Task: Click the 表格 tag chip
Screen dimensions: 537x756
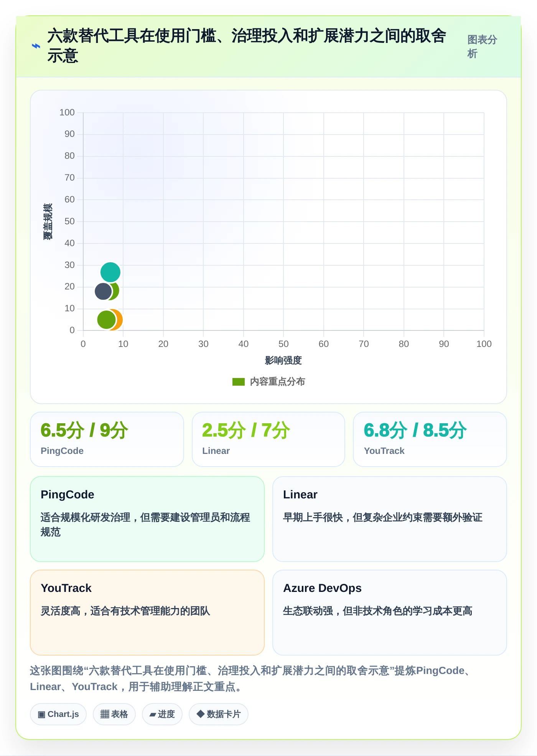Action: point(114,714)
